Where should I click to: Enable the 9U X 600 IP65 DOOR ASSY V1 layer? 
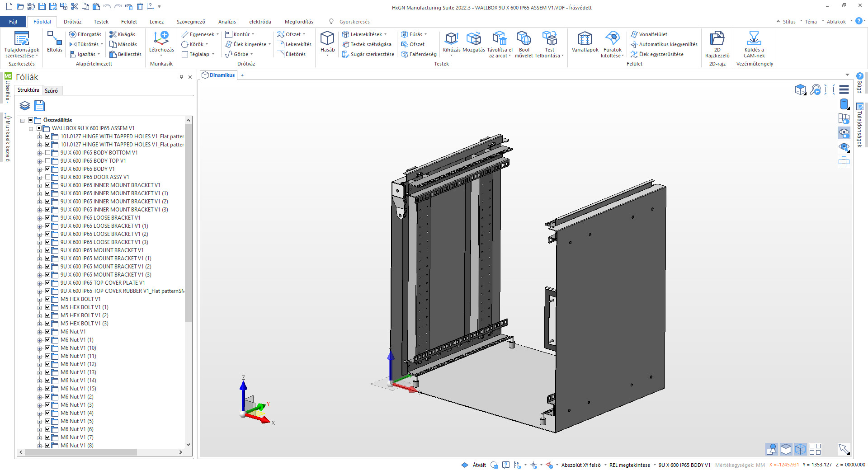tap(48, 177)
